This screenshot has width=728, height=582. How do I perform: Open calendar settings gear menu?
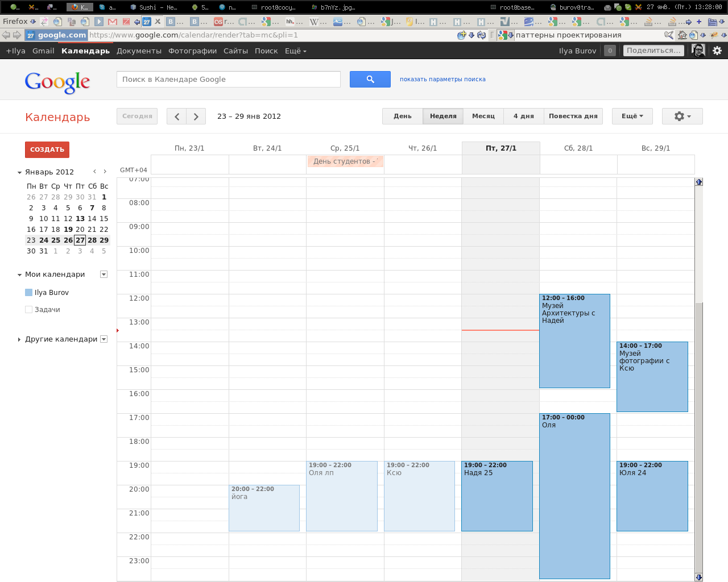point(682,116)
